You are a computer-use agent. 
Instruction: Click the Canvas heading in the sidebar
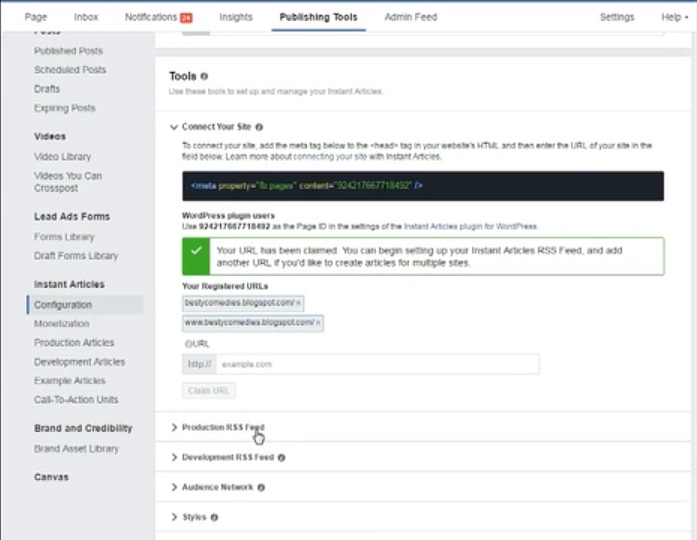click(52, 477)
